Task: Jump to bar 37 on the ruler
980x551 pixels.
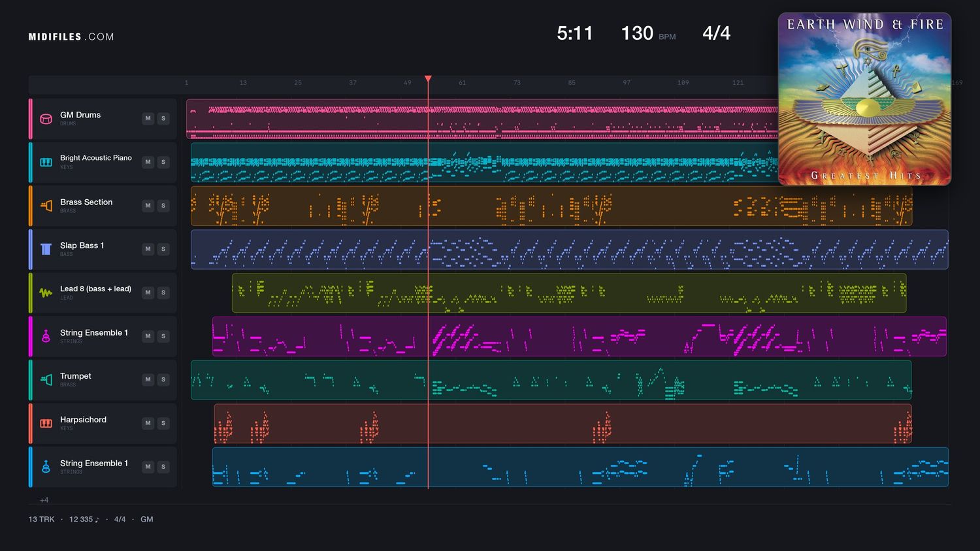Action: 353,83
